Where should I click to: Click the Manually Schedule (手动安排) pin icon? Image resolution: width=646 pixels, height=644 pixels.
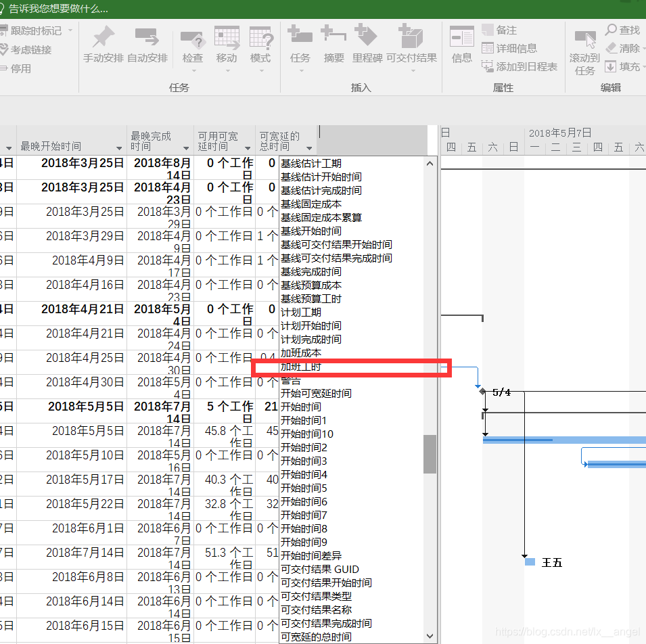[x=103, y=37]
